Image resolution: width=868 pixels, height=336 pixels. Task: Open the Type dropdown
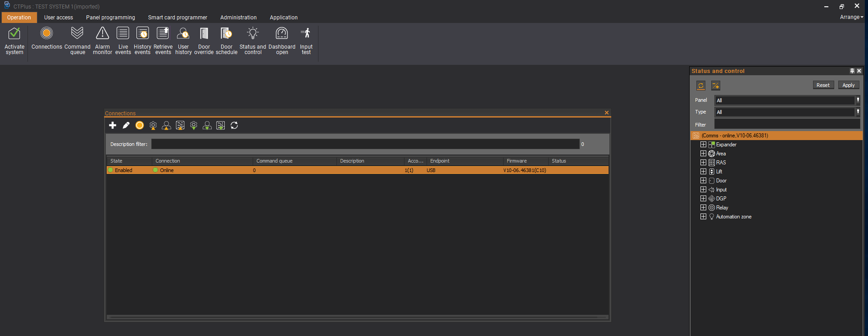[858, 112]
